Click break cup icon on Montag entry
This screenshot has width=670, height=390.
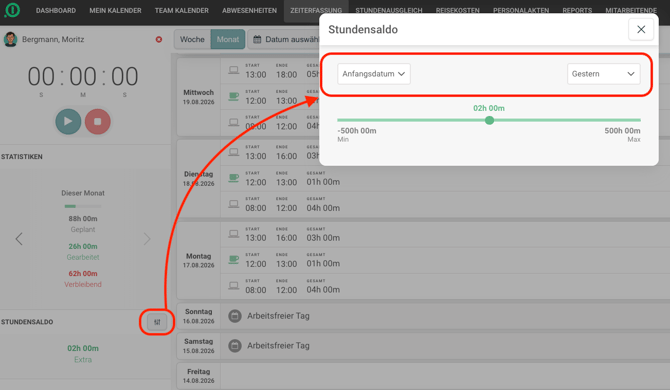click(x=233, y=259)
